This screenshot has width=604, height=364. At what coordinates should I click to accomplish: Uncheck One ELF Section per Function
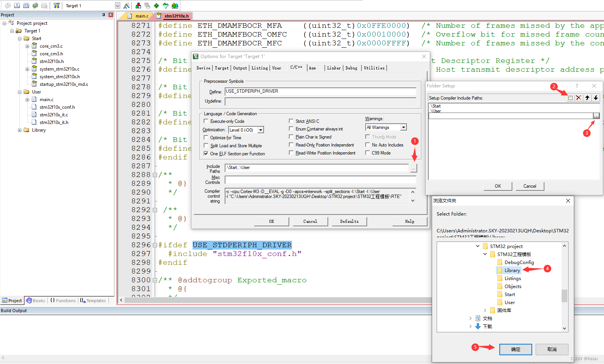click(206, 153)
